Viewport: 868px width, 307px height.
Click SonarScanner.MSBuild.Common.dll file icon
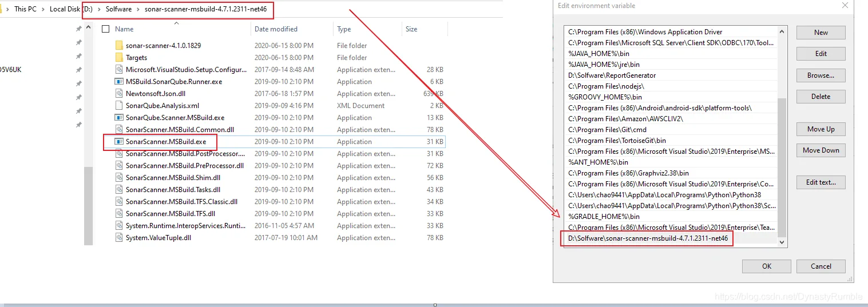pos(119,129)
